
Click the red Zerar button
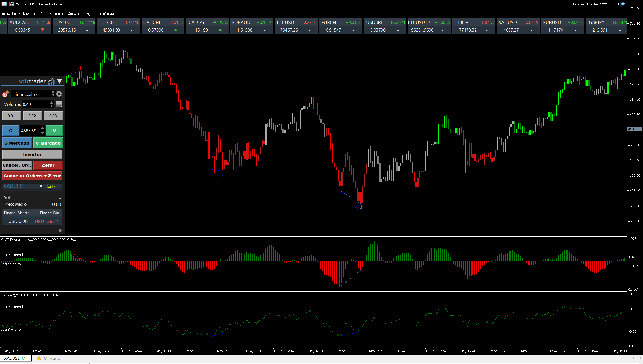coord(48,165)
